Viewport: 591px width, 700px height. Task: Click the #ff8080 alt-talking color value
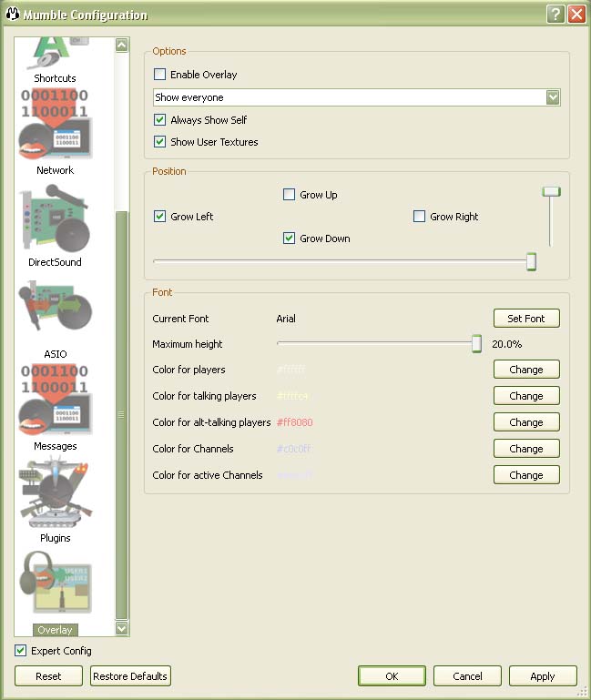click(x=294, y=422)
